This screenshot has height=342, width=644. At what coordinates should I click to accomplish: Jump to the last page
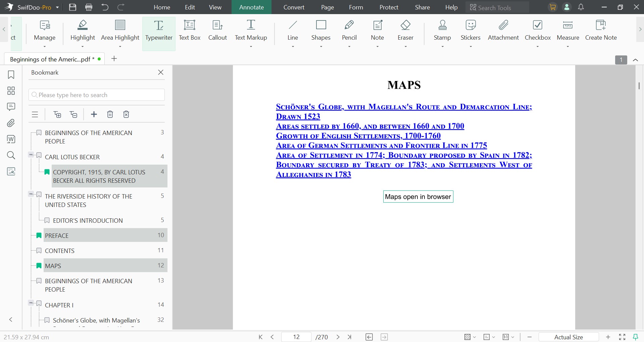[350, 337]
